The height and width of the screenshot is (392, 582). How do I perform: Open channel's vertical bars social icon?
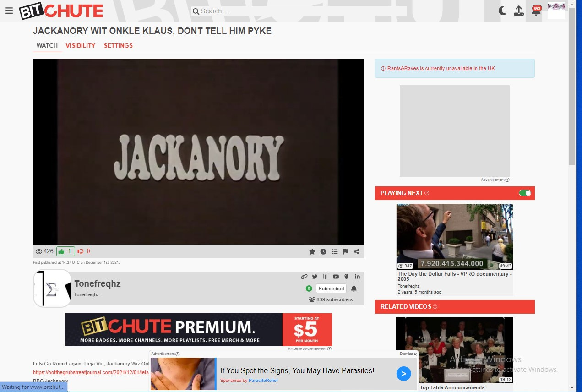[x=326, y=277]
